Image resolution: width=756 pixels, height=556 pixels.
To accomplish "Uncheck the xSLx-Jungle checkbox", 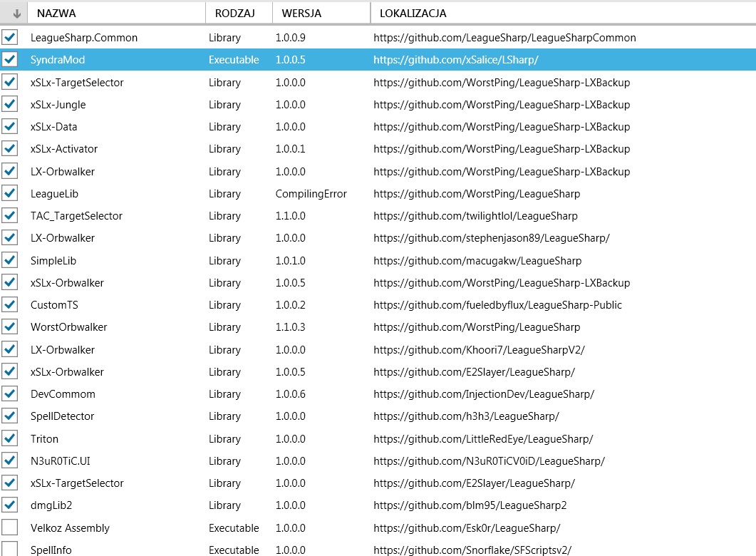I will [x=10, y=104].
